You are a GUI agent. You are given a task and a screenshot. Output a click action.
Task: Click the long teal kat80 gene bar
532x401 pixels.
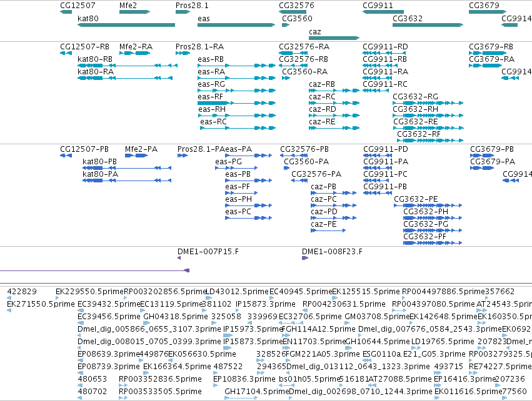126,25
